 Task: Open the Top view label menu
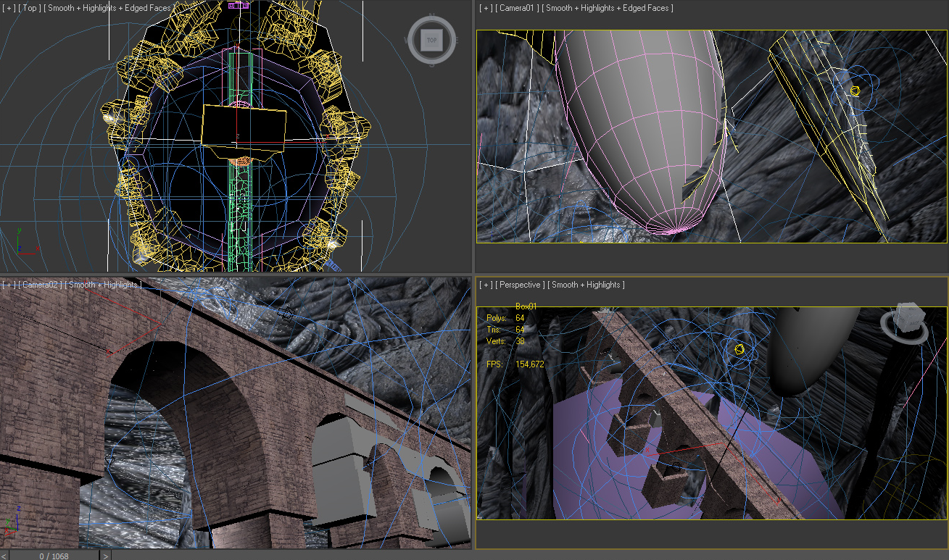click(30, 9)
